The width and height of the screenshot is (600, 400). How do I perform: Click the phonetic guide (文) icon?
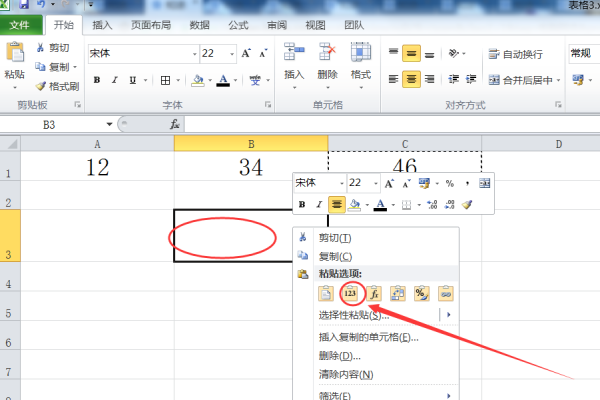(x=255, y=80)
